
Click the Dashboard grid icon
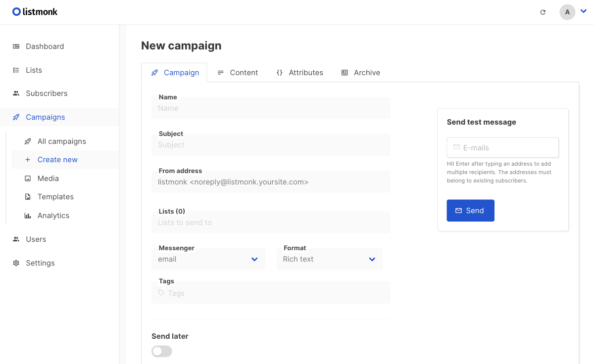pyautogui.click(x=16, y=46)
